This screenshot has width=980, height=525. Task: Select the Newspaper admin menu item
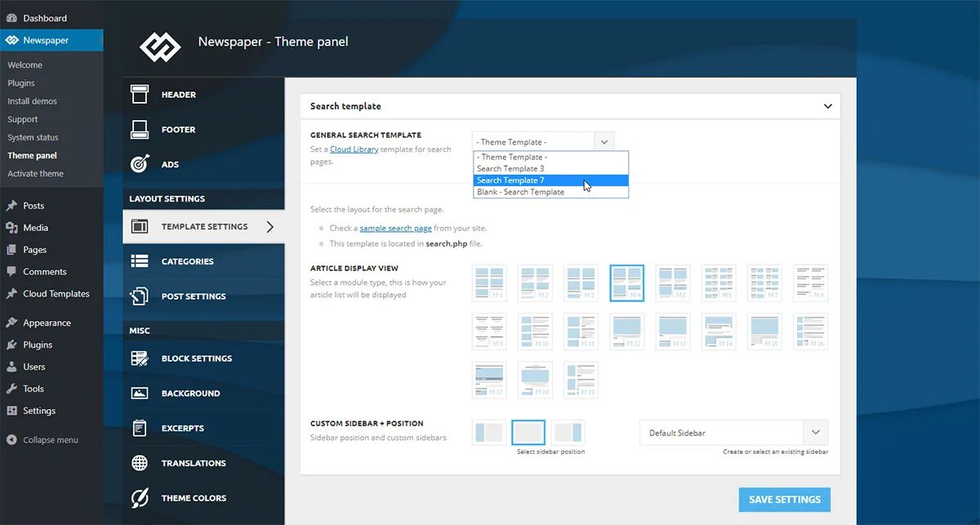coord(51,40)
